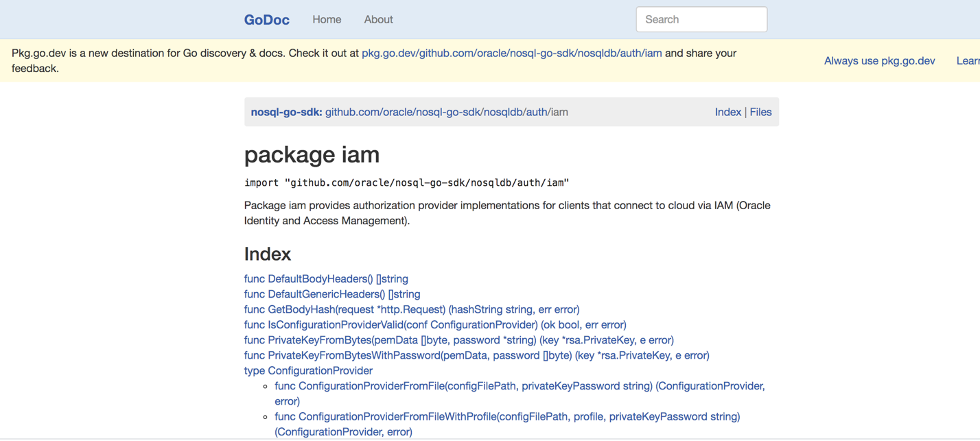Image resolution: width=980 pixels, height=441 pixels.
Task: Open func PrivateKeyFromBytes index entry
Action: pyautogui.click(x=458, y=340)
